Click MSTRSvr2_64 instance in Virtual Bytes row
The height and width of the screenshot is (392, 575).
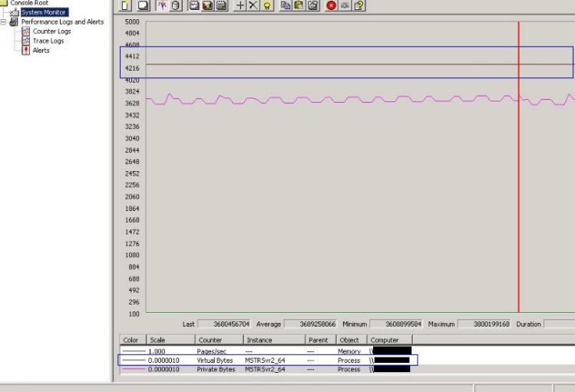click(265, 361)
